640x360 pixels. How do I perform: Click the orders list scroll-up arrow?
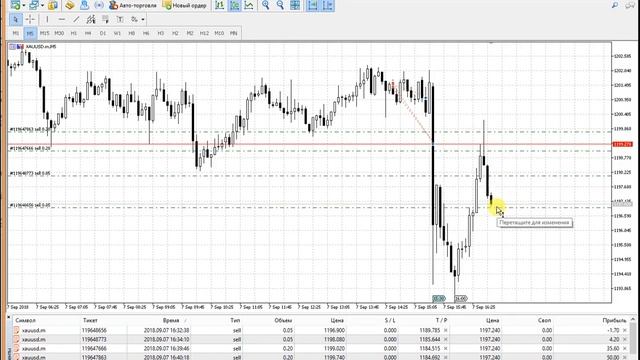(633, 319)
